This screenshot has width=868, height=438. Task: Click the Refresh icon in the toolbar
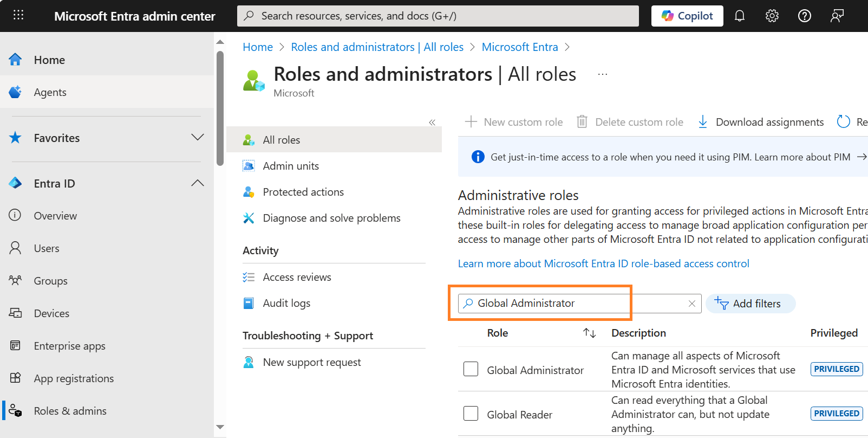click(x=844, y=122)
